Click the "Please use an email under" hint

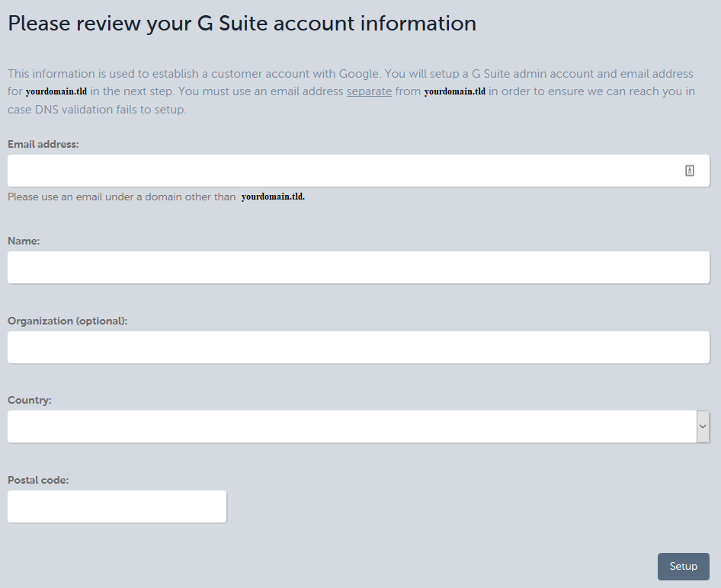pos(121,197)
